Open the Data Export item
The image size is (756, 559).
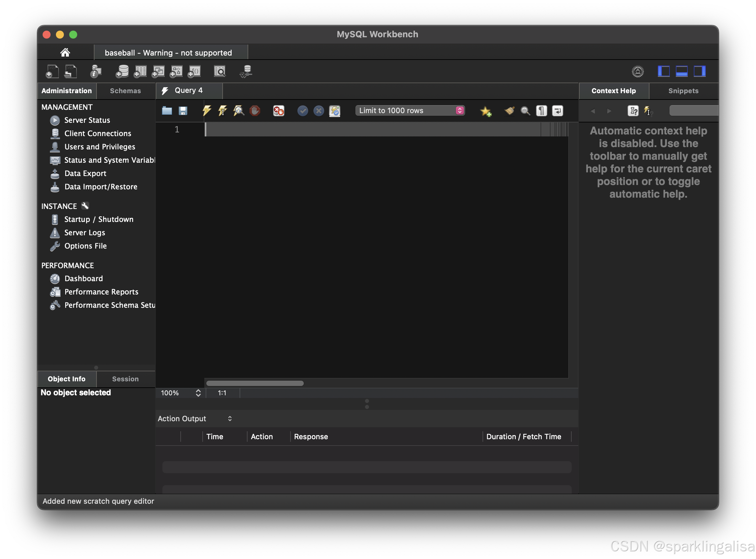point(85,173)
